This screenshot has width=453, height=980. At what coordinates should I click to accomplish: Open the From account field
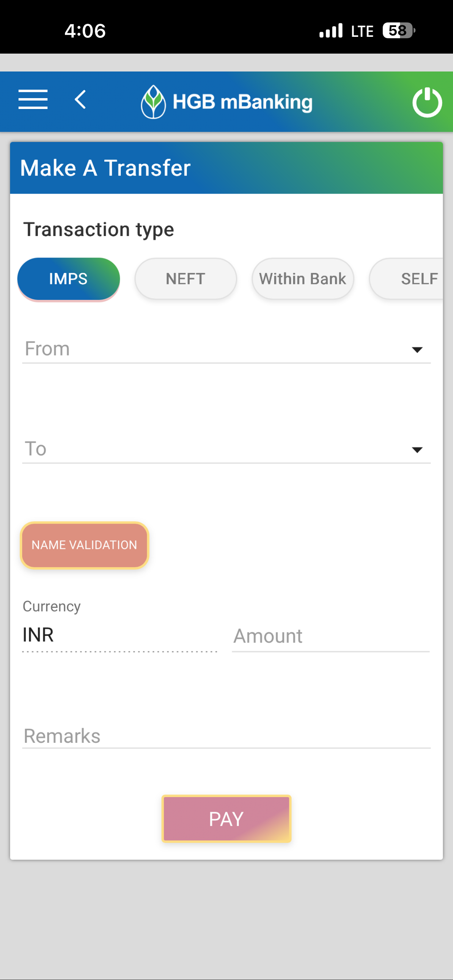226,349
